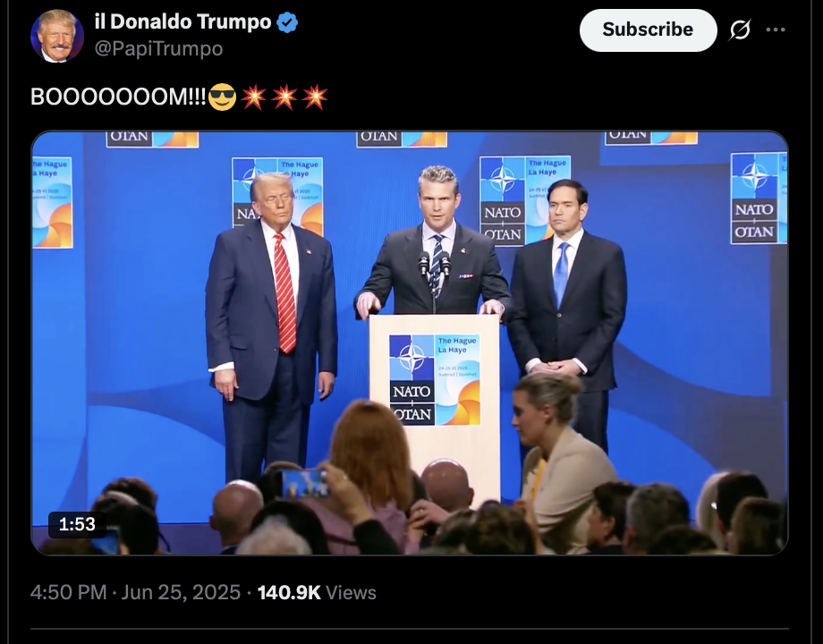Click the 1:53 video duration badge
823x644 pixels.
pyautogui.click(x=77, y=524)
